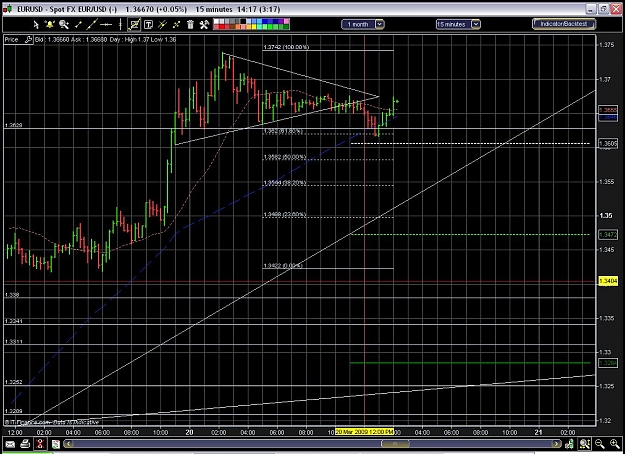The image size is (625, 454).
Task: Click the 1.3209 horizontal level label
Action: coord(13,411)
